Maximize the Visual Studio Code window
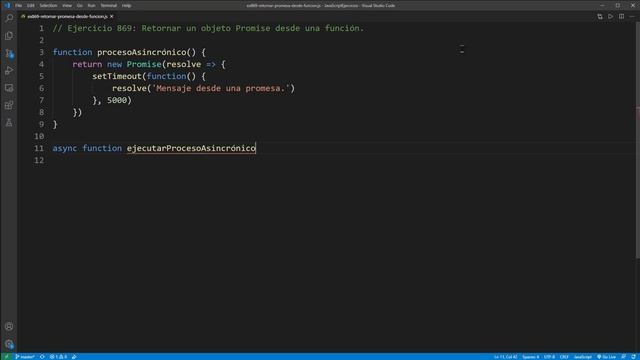Image resolution: width=640 pixels, height=360 pixels. [618, 5]
